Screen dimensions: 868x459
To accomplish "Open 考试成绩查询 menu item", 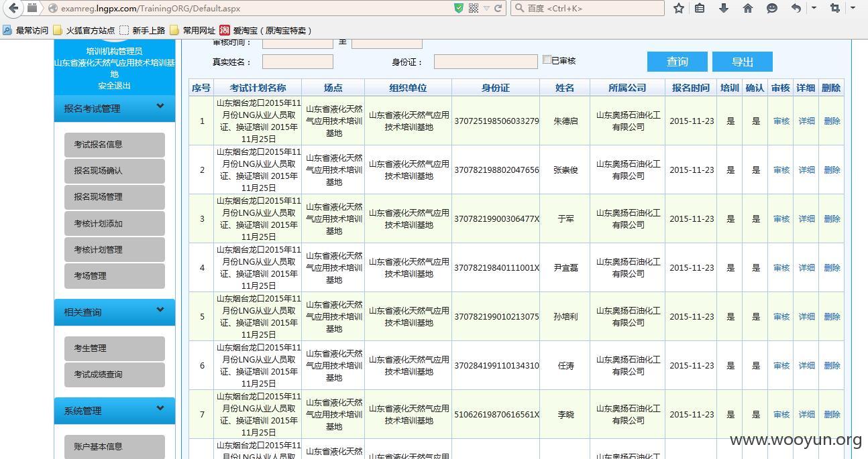I will 115,375.
